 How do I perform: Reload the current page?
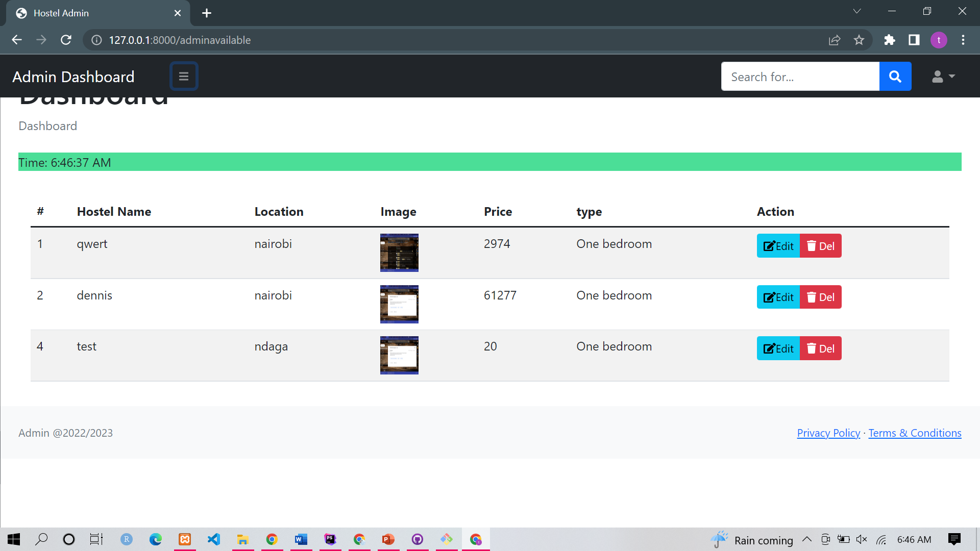[x=66, y=40]
